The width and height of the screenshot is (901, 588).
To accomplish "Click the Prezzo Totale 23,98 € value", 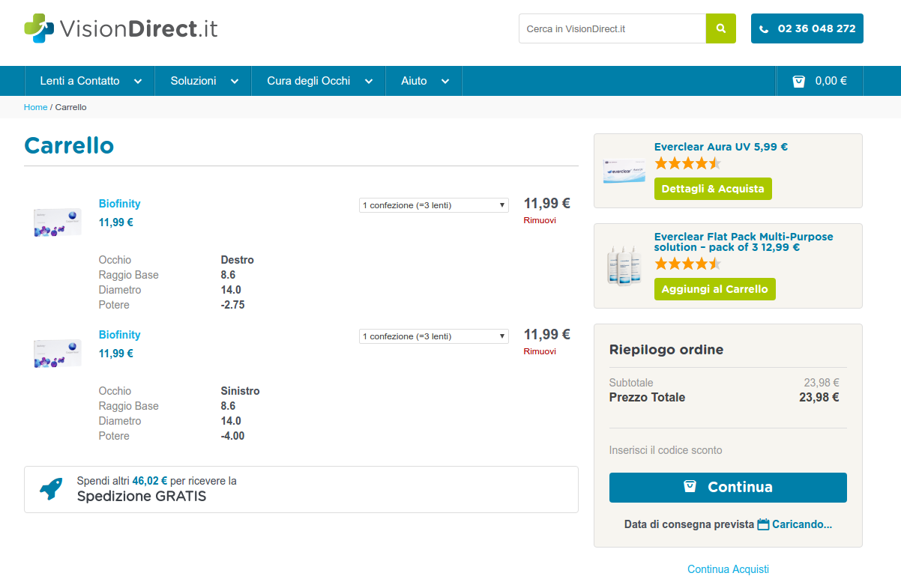I will pyautogui.click(x=819, y=397).
